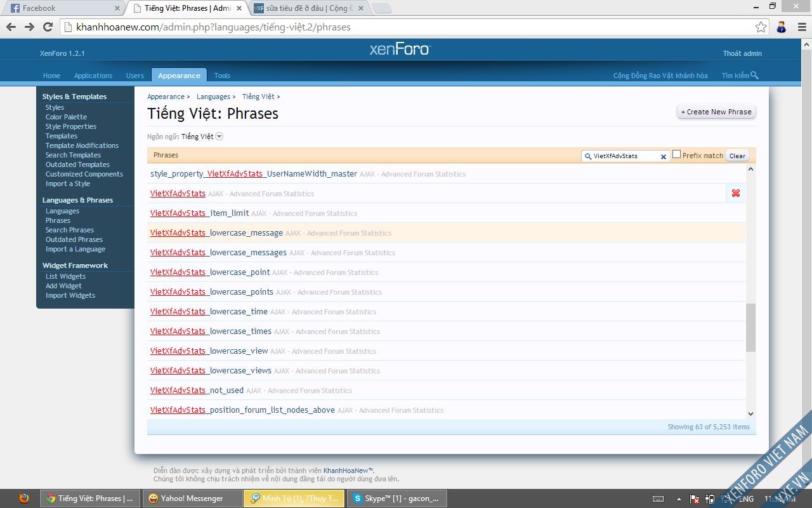Screen dimensions: 812x508
Task: Reload the page in Chrome
Action: pyautogui.click(x=48, y=27)
